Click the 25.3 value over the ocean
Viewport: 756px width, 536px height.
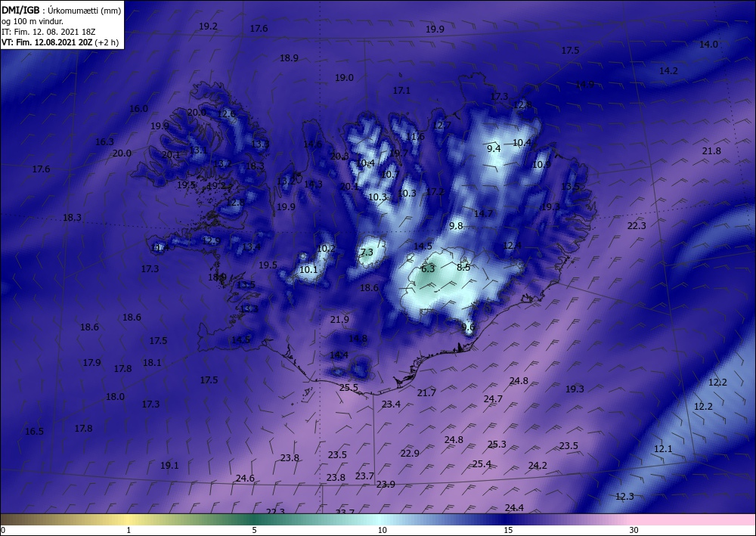click(497, 444)
